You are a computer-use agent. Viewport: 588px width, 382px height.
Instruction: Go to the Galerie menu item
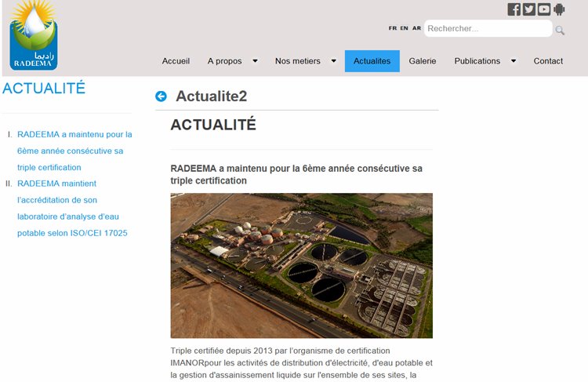pyautogui.click(x=423, y=61)
